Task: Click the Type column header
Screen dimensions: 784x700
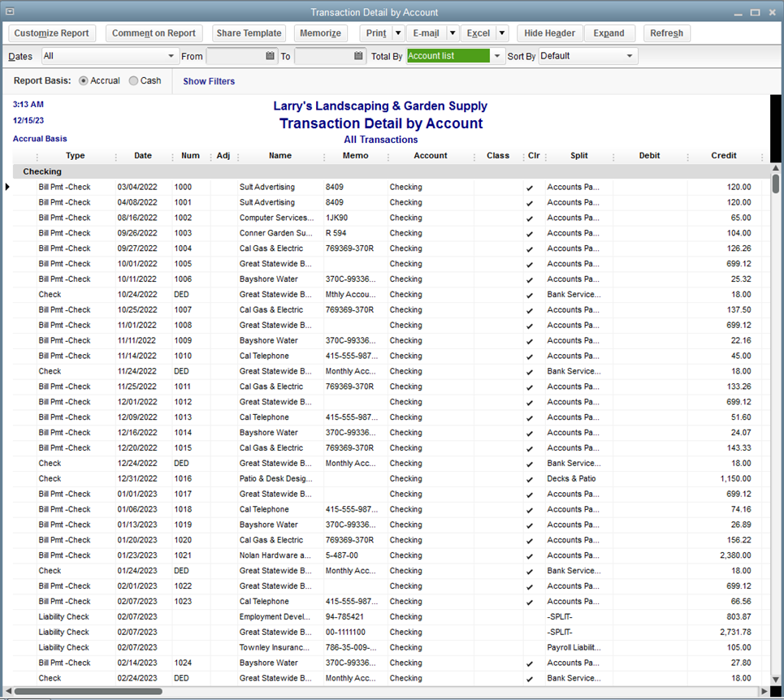Action: pyautogui.click(x=76, y=155)
